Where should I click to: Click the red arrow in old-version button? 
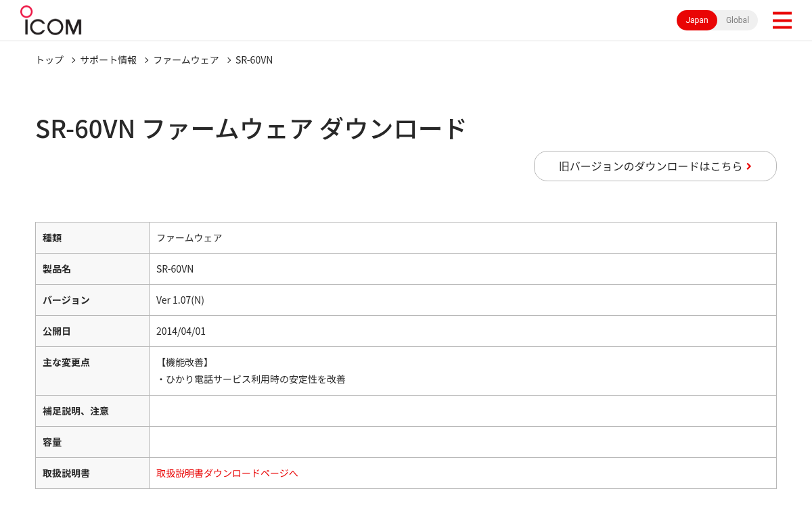point(749,166)
